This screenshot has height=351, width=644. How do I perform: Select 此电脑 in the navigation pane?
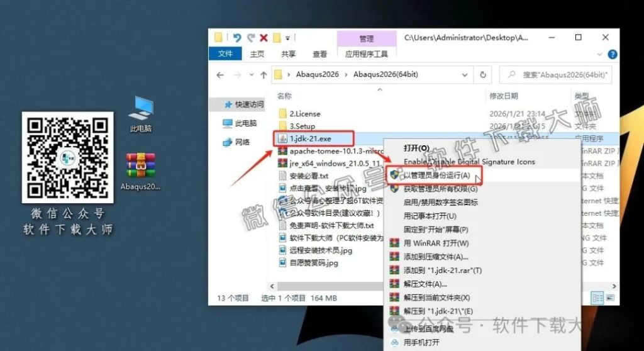(240, 123)
